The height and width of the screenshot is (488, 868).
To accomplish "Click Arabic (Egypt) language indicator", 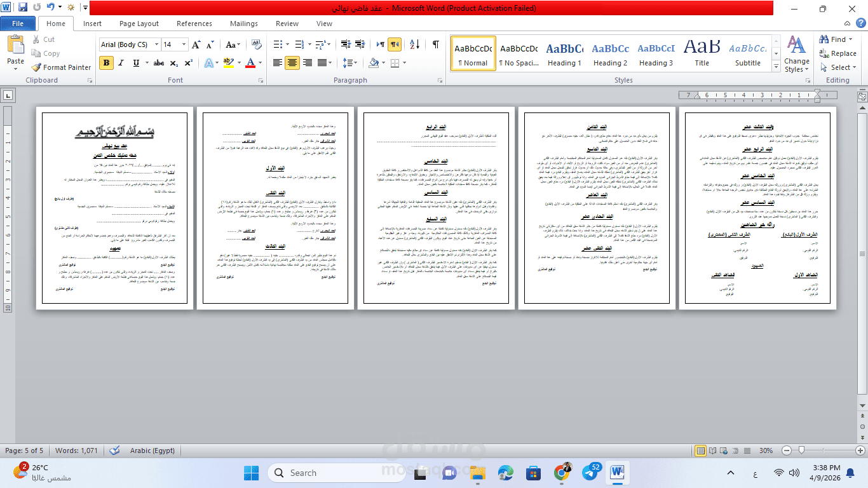I will tap(153, 451).
